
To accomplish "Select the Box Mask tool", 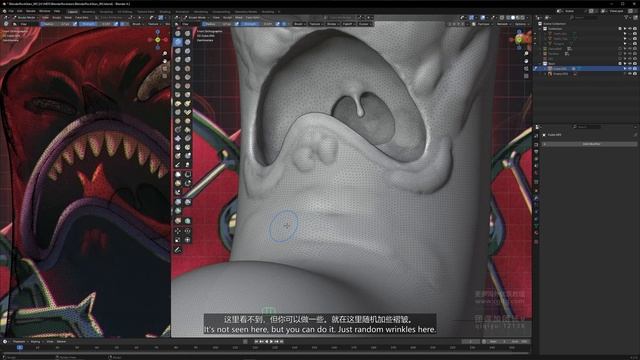I will click(x=178, y=174).
